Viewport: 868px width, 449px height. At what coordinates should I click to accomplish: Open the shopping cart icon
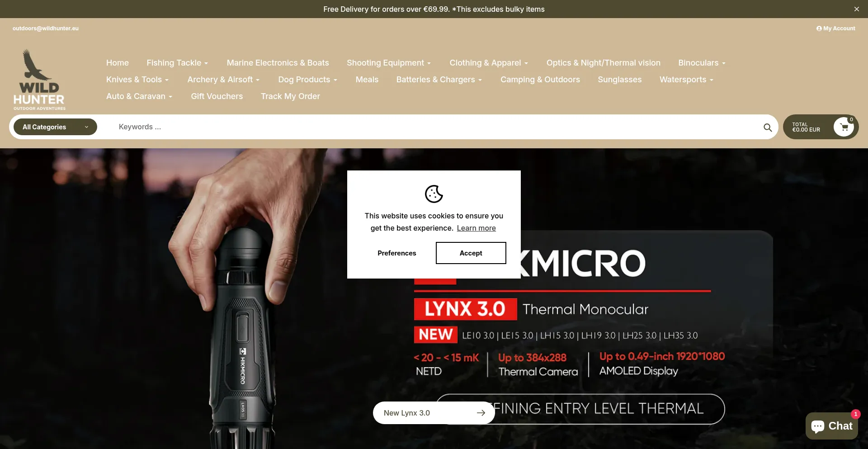pos(844,127)
